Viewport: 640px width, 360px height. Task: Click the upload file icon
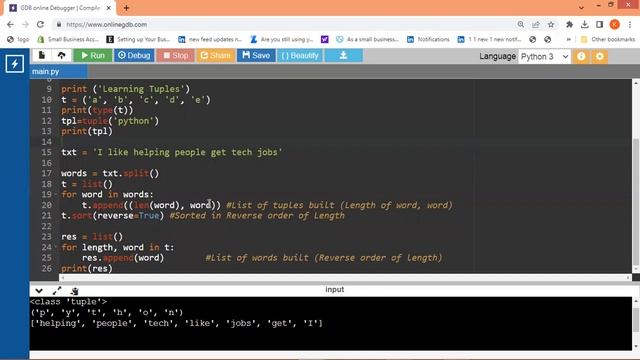pyautogui.click(x=61, y=55)
